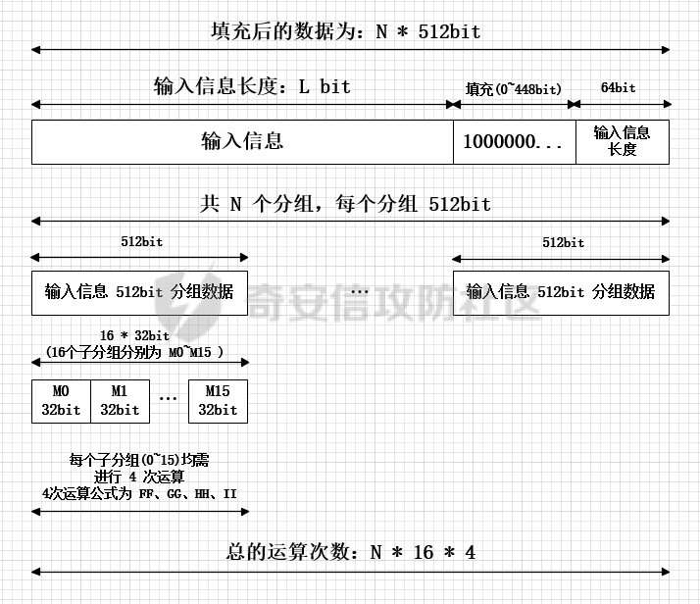Click the '(16个子分组分别为 M0~M15)' text
The image size is (700, 604).
click(x=134, y=352)
